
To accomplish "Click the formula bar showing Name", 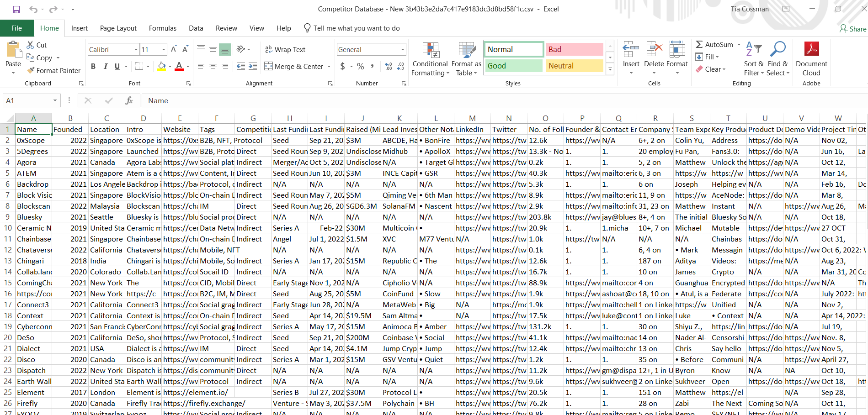I will click(504, 100).
